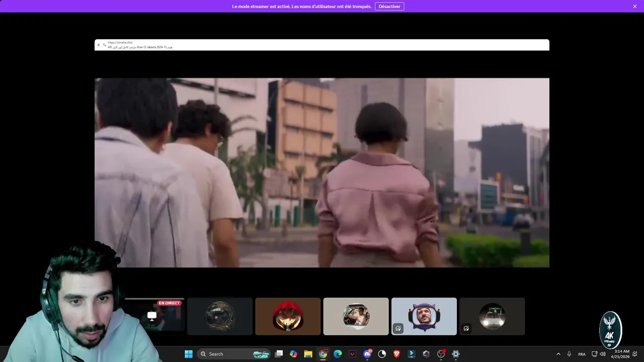
Task: Click the EN DIRECT badge
Action: coord(169,303)
